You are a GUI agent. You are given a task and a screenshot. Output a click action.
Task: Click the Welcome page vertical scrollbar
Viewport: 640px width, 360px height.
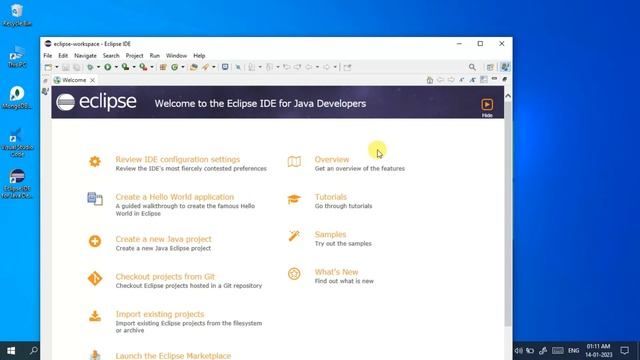click(x=508, y=214)
